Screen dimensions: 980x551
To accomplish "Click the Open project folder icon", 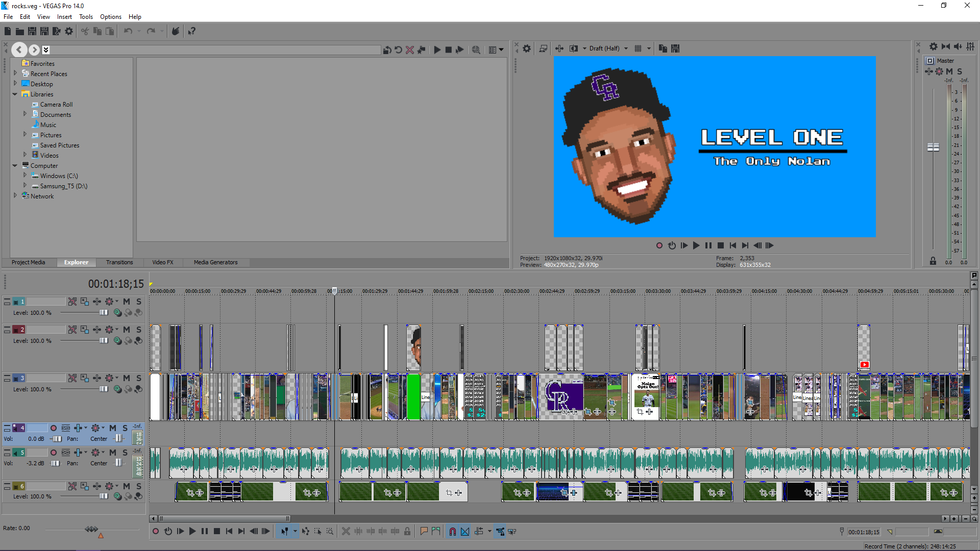I will pos(20,31).
